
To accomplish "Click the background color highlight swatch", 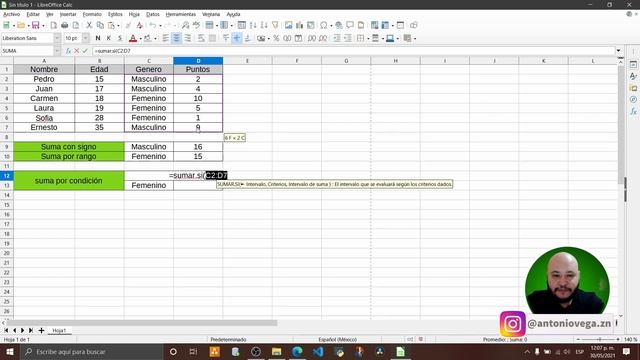I will coord(148,38).
